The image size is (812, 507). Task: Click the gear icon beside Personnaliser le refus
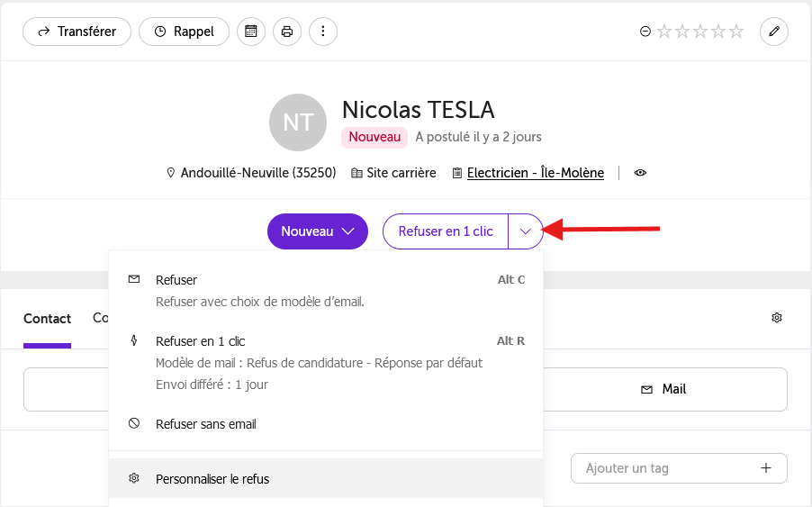click(x=134, y=478)
